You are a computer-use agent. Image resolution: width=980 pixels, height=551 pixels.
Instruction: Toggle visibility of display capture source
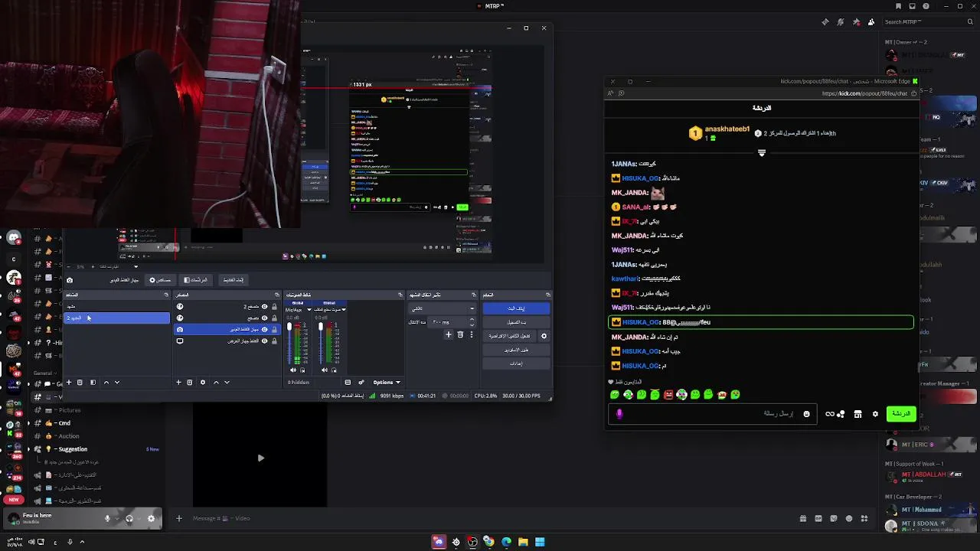click(264, 341)
